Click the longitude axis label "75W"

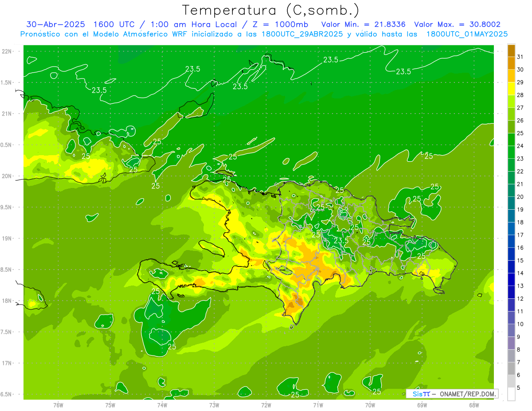(110, 405)
